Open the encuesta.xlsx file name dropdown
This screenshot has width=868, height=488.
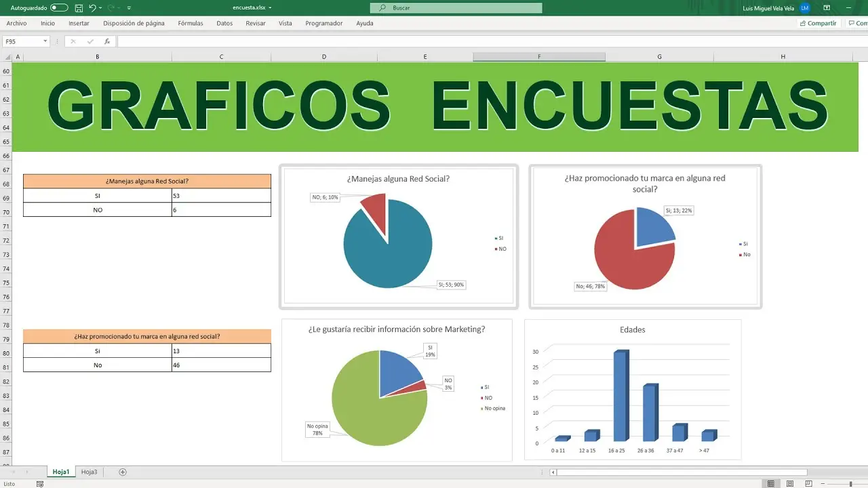(270, 8)
